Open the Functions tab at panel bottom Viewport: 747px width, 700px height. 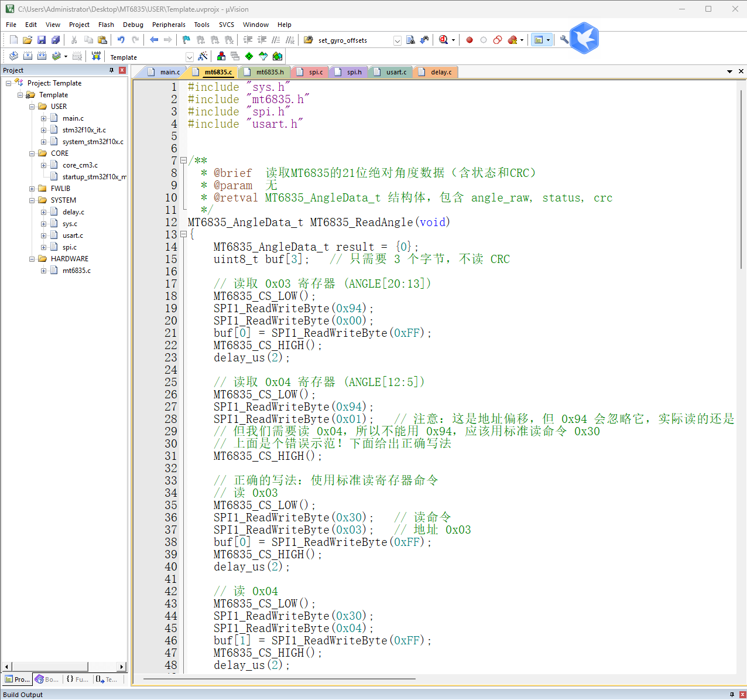(77, 679)
